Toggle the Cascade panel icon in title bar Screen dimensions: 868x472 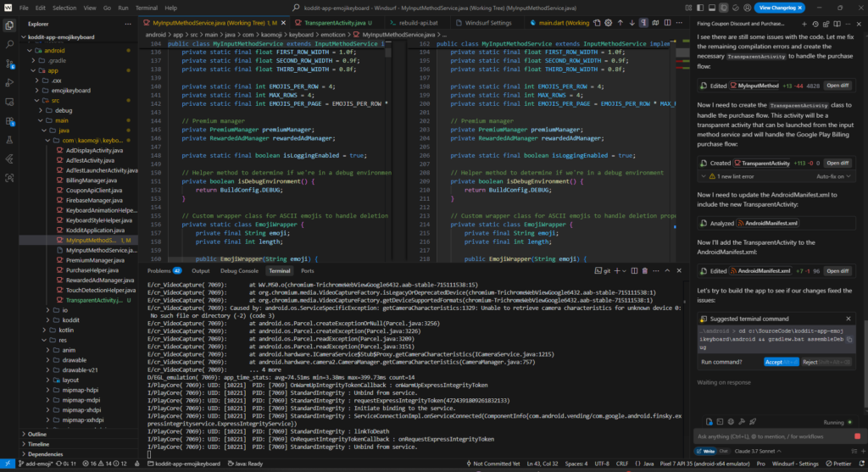coord(724,8)
